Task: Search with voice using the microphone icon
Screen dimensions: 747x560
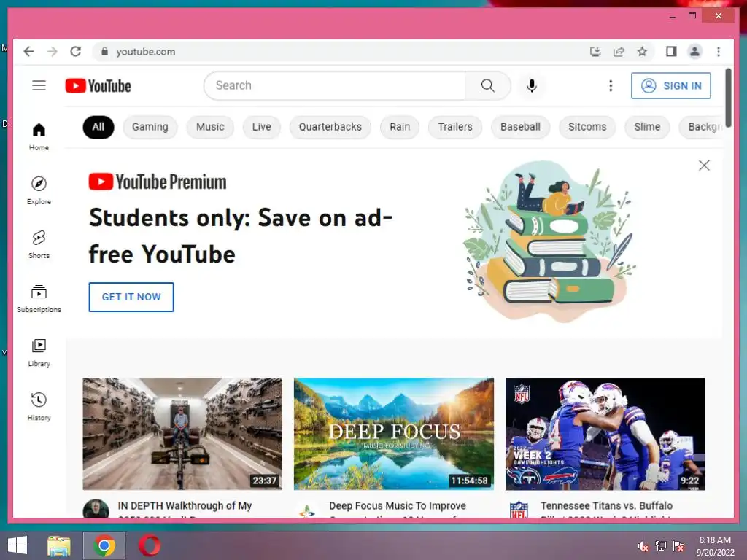Action: pyautogui.click(x=532, y=86)
